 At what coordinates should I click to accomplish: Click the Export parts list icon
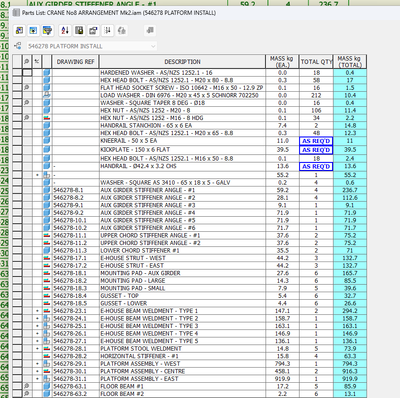[x=79, y=31]
